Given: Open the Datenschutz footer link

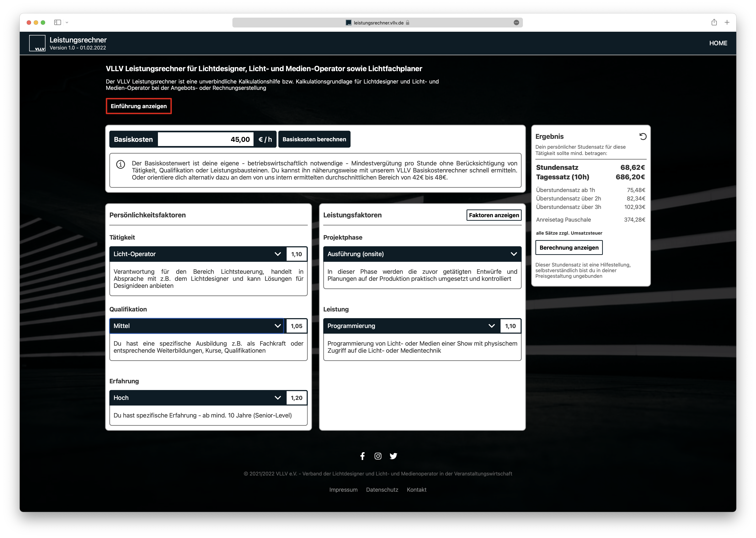Looking at the screenshot, I should point(382,490).
